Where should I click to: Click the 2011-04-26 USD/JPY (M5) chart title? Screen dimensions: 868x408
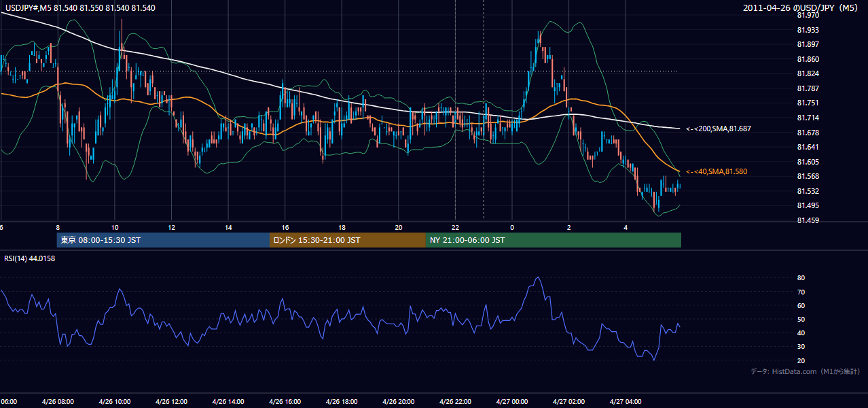801,8
